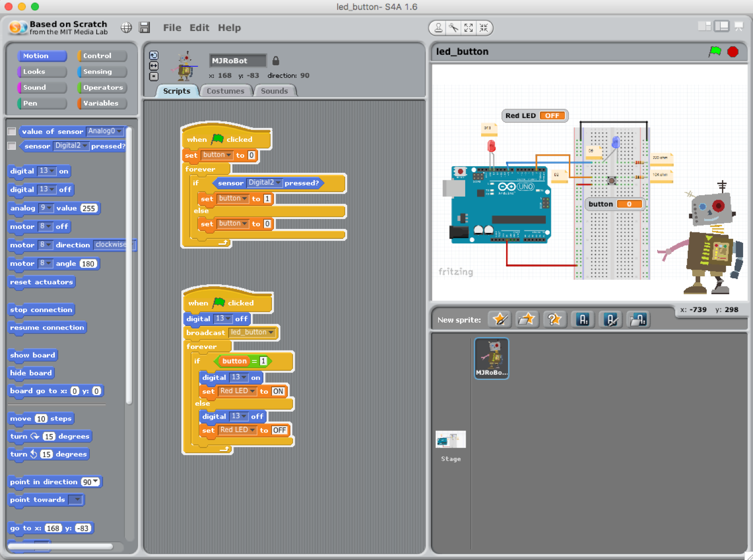Image resolution: width=753 pixels, height=560 pixels.
Task: Get a surprise sprite
Action: (554, 320)
